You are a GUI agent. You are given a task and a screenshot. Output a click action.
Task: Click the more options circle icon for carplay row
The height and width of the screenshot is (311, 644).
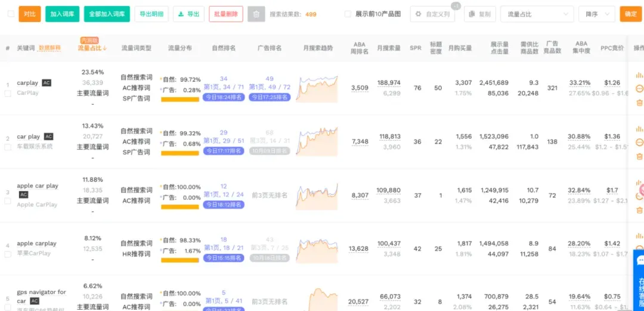click(x=639, y=89)
